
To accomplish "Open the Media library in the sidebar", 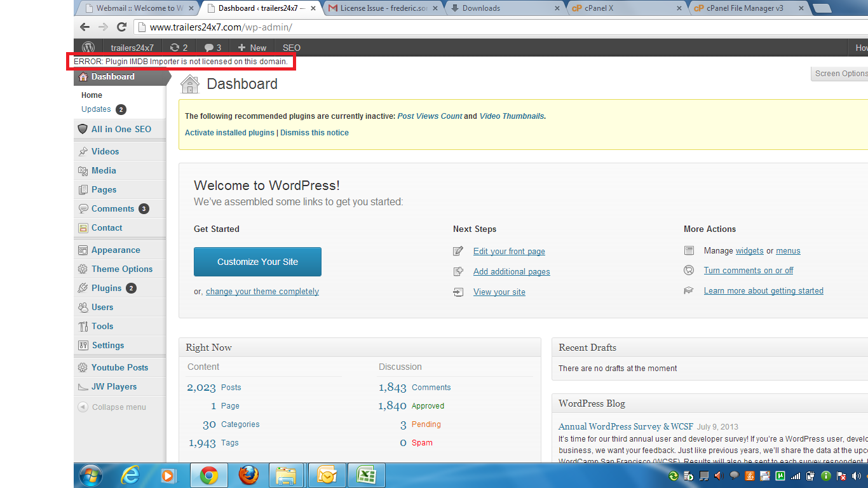I will click(x=120, y=170).
